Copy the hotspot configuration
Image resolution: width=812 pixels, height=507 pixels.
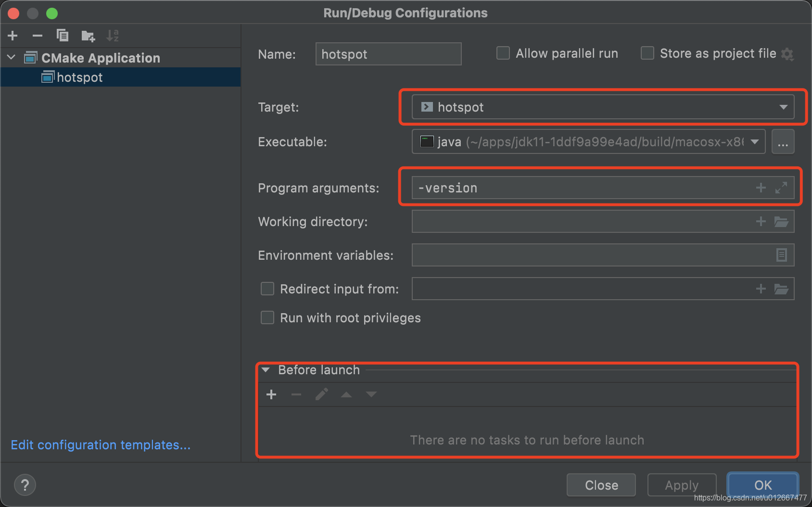63,36
